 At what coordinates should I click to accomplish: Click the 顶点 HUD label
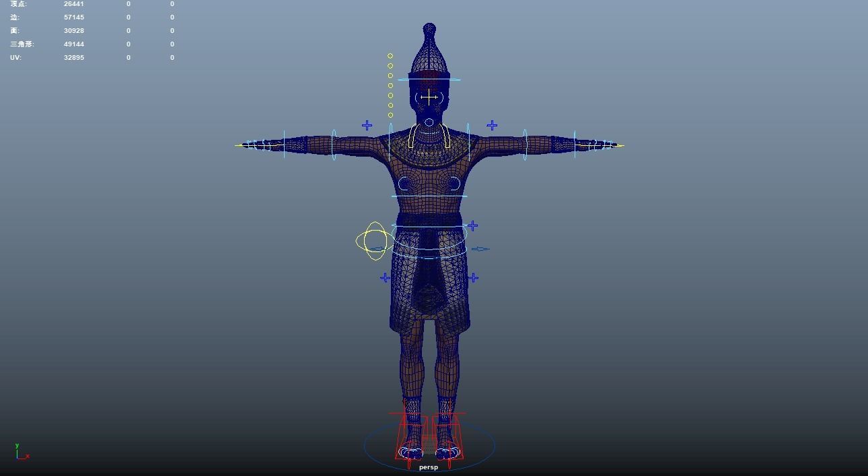point(19,4)
